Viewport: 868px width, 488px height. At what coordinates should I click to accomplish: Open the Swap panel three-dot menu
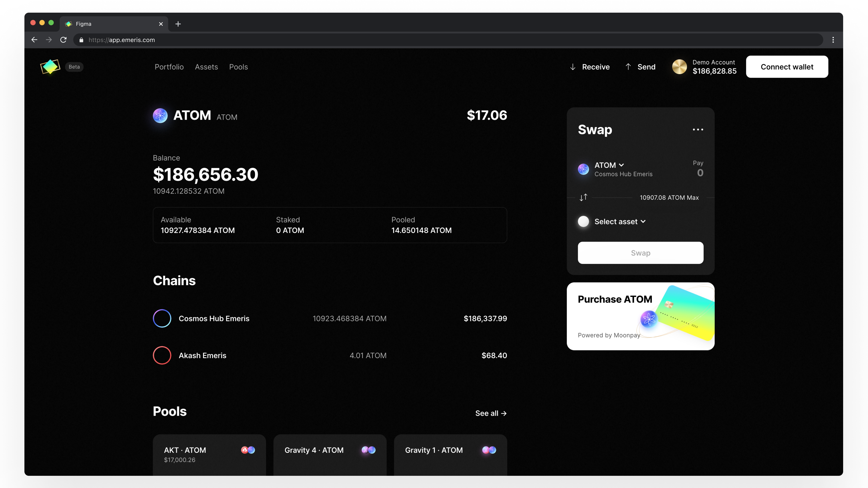pyautogui.click(x=698, y=130)
